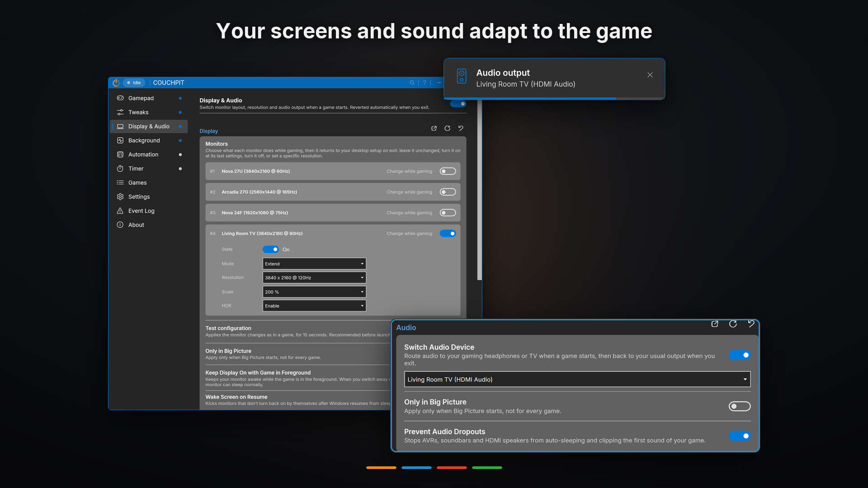Click the Couchpit power logo icon
Viewport: 868px width, 488px height.
[116, 83]
